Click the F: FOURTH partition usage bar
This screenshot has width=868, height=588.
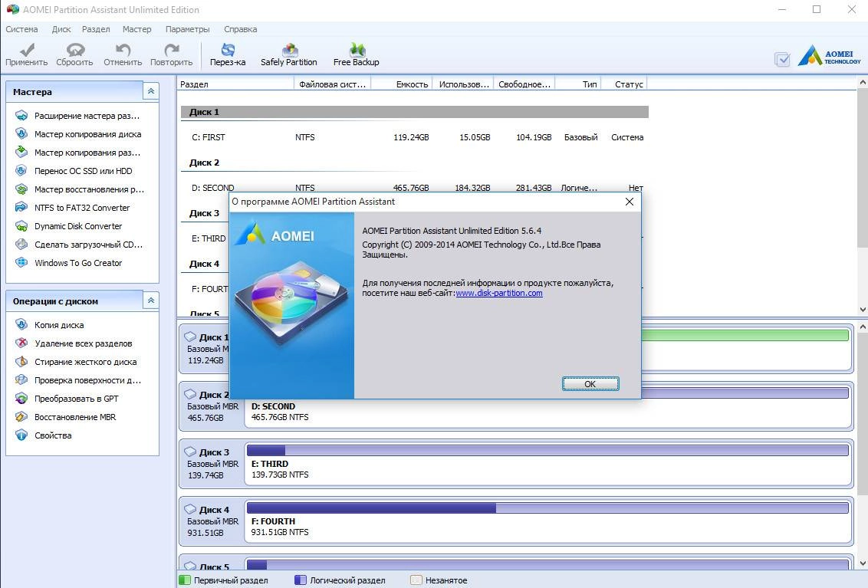[547, 508]
